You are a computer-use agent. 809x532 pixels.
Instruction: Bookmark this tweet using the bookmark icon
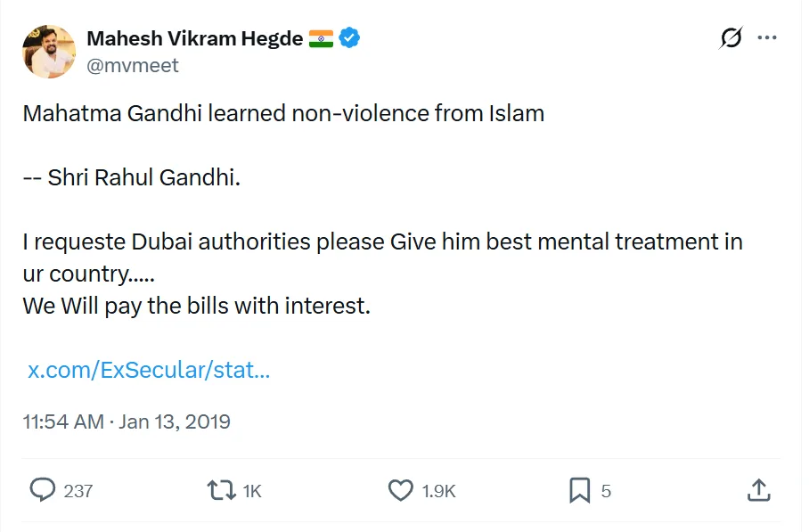(580, 490)
